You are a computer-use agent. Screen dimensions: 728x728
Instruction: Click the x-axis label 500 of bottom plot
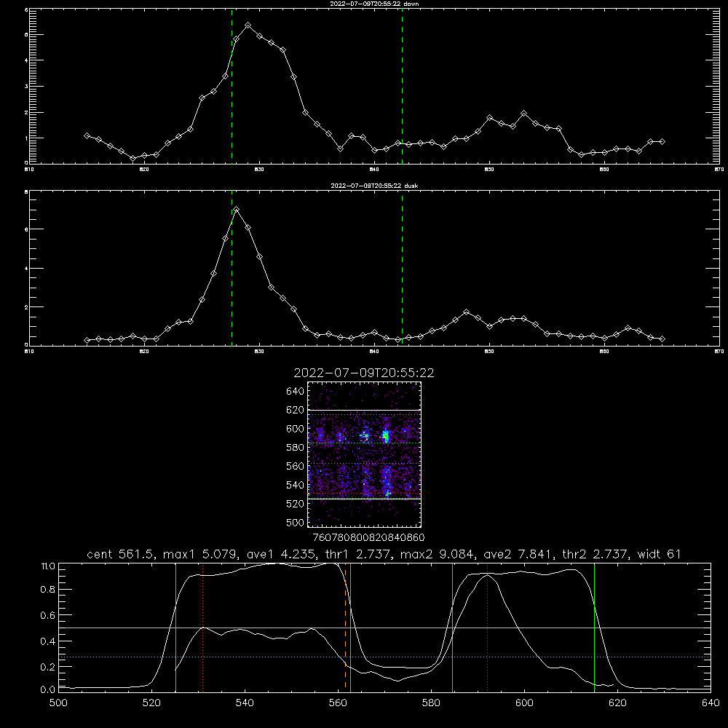pyautogui.click(x=58, y=703)
